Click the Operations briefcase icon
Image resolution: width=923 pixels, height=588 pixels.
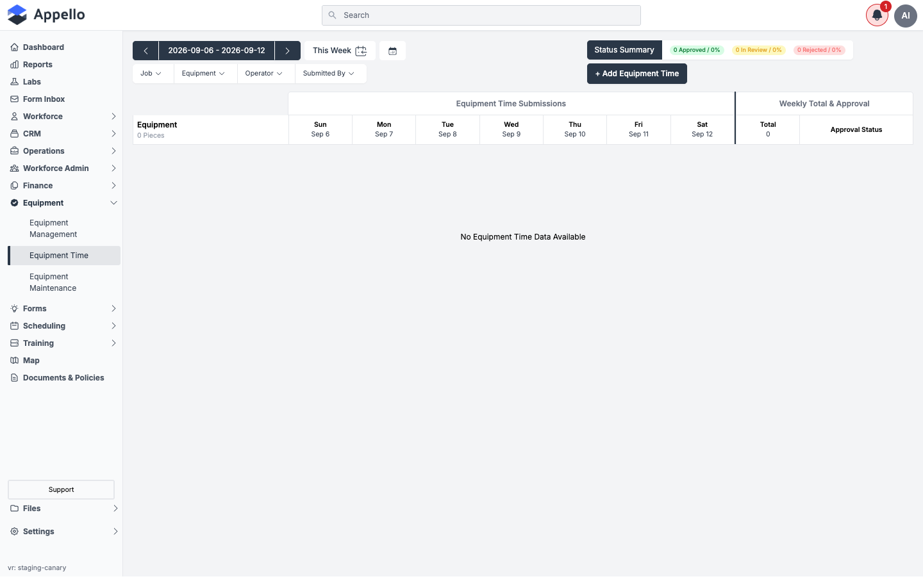pos(14,151)
